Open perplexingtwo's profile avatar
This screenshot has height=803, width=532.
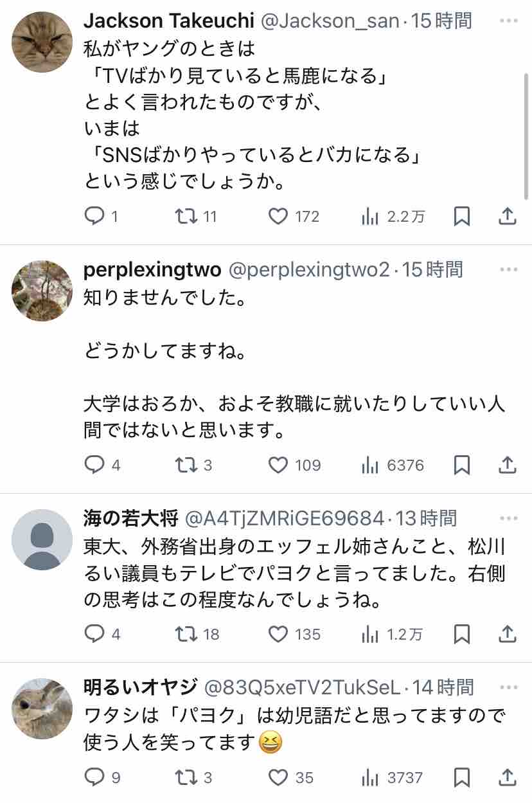pyautogui.click(x=42, y=291)
